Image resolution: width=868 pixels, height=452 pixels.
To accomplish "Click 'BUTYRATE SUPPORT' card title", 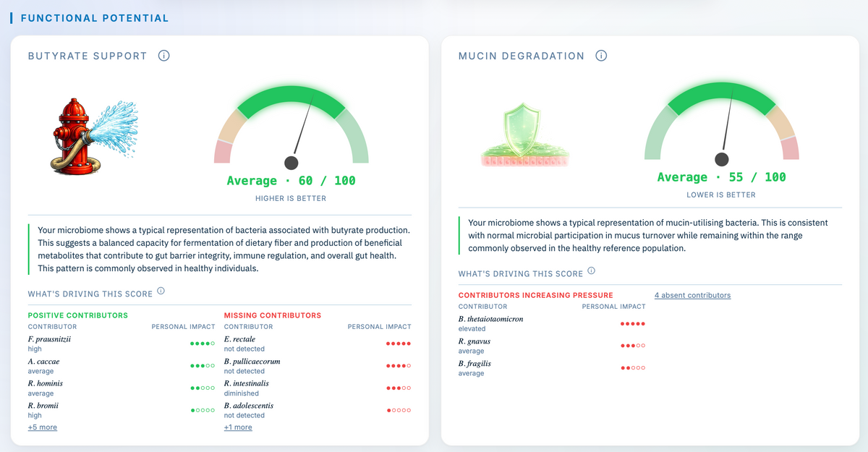I will 88,56.
